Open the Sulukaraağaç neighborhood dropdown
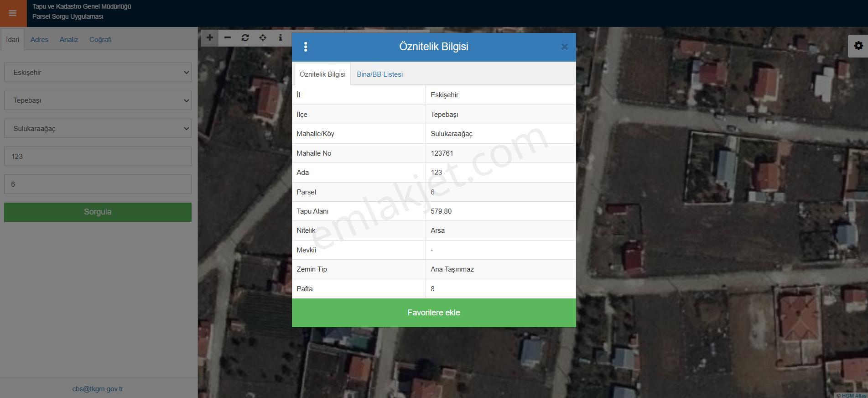The height and width of the screenshot is (398, 868). (x=98, y=129)
